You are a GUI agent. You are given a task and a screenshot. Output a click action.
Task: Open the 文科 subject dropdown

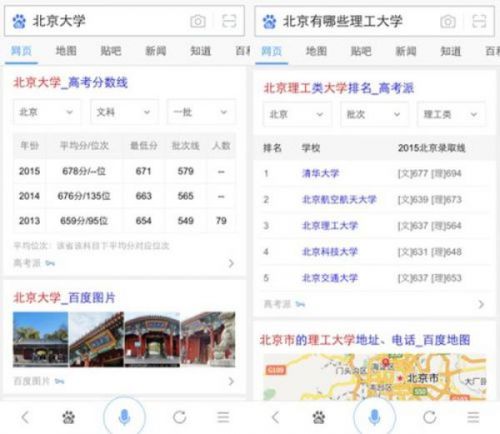click(x=124, y=112)
